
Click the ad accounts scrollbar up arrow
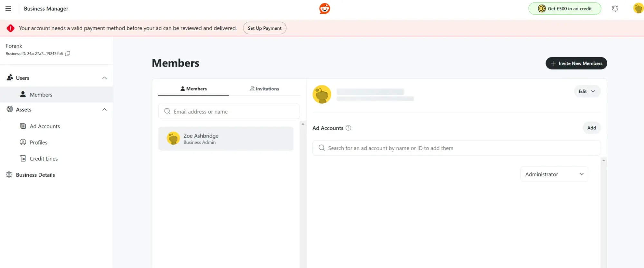pyautogui.click(x=604, y=160)
